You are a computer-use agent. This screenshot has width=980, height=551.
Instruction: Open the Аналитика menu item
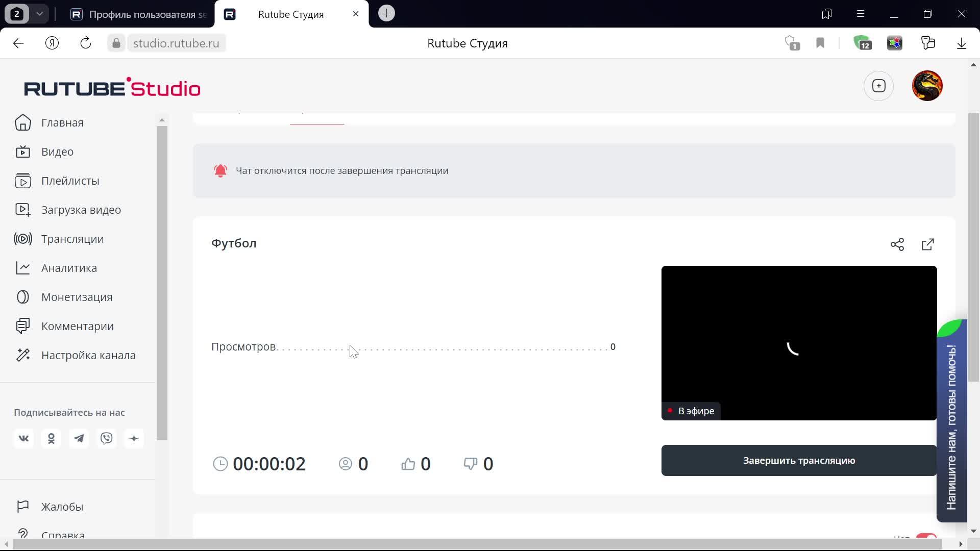pos(69,268)
